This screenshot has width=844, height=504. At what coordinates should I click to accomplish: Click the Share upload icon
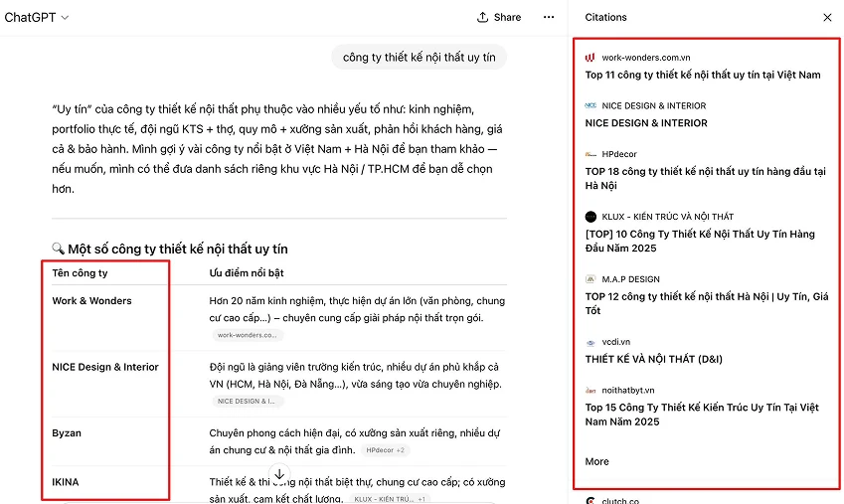coord(483,17)
